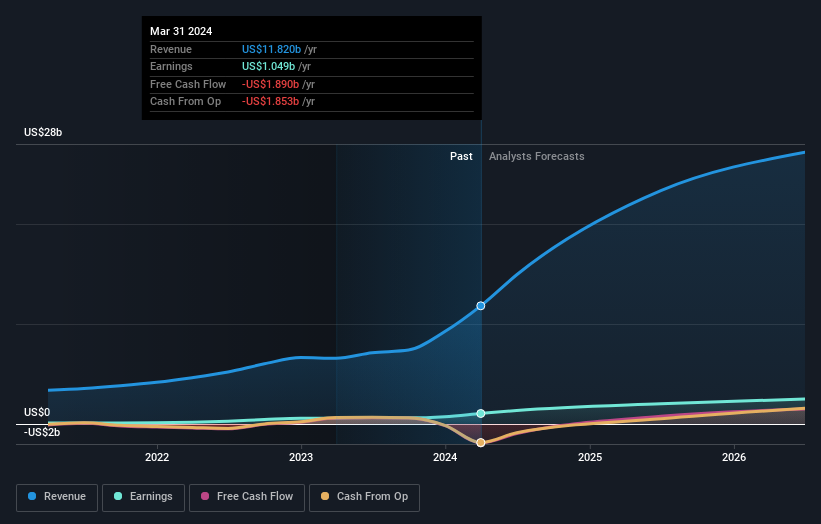
Task: Click the Earnings row label in tooltip
Action: (x=171, y=66)
